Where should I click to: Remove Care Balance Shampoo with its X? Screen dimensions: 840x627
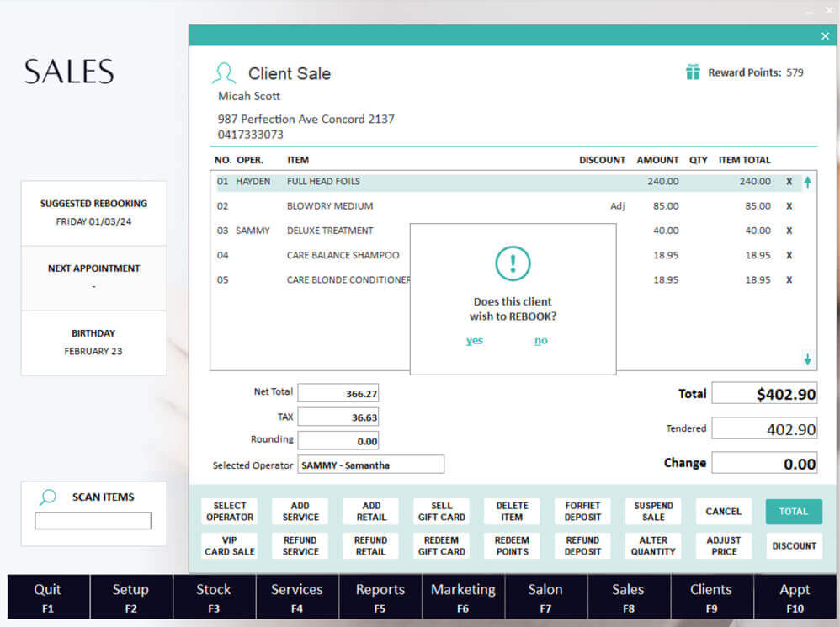point(789,255)
